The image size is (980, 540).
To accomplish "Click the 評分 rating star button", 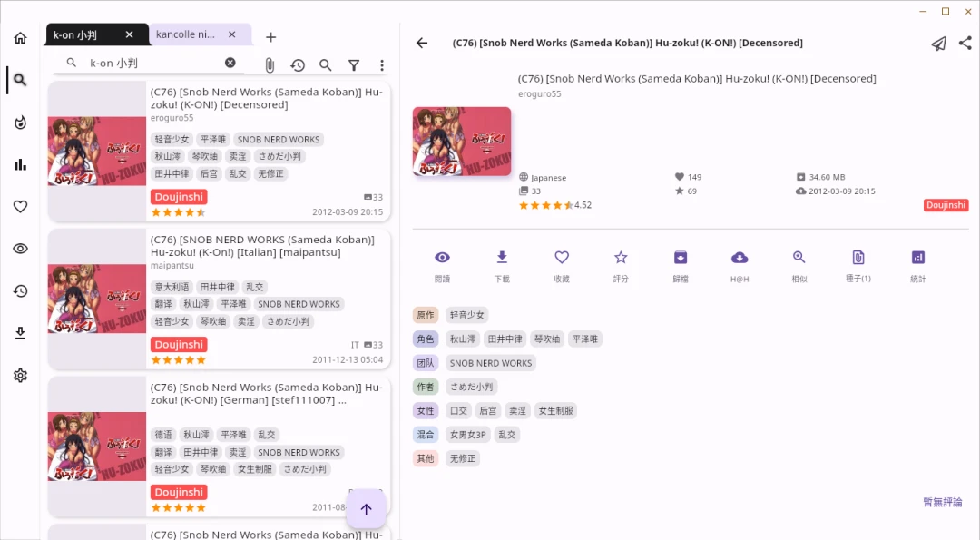I will click(x=621, y=266).
